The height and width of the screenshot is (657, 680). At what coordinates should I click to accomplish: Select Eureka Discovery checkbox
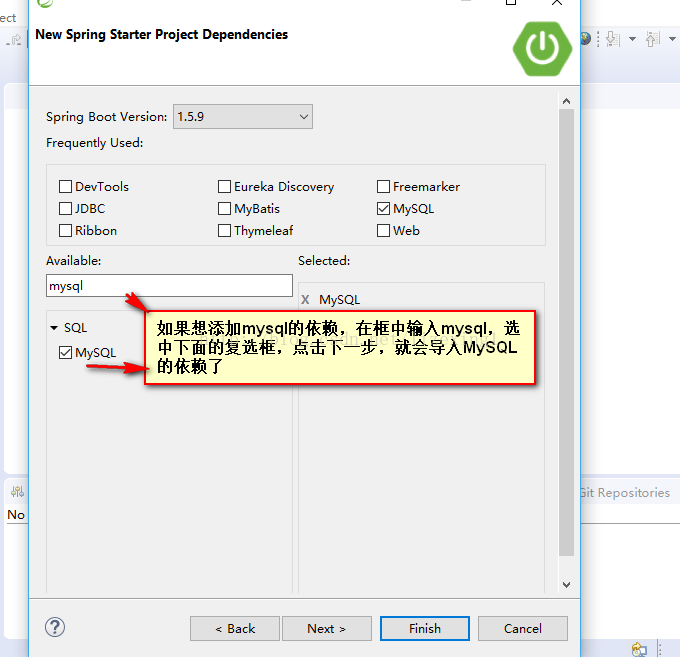[x=224, y=186]
